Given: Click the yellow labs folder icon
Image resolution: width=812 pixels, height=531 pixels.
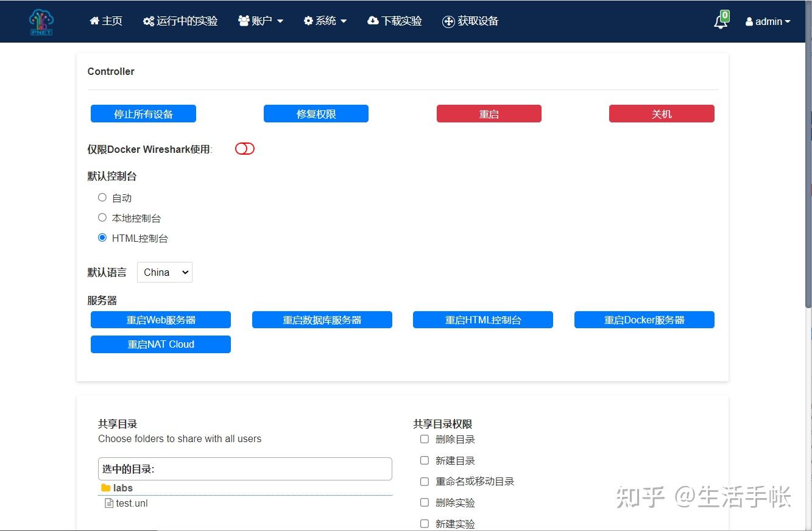Looking at the screenshot, I should [x=105, y=487].
